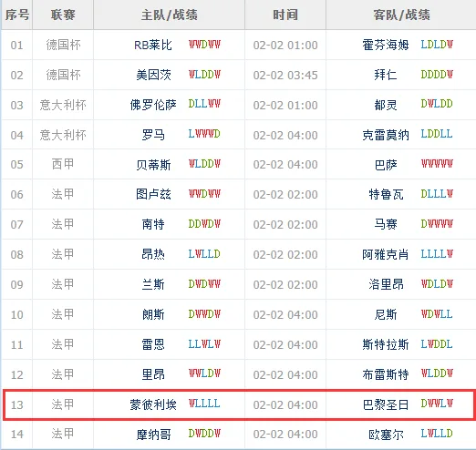The image size is (476, 450).
Task: Click 德国杯 league in row 02
Action: 63,75
